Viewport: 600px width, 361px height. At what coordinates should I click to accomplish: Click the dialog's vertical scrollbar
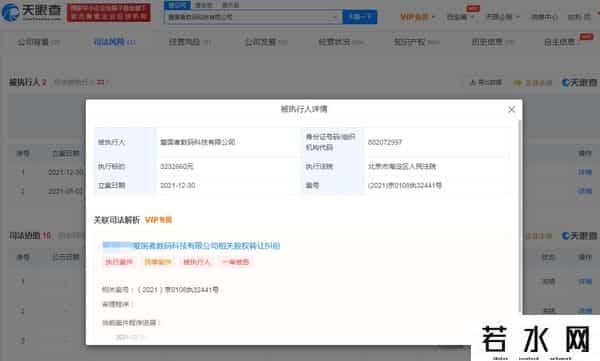(x=519, y=216)
